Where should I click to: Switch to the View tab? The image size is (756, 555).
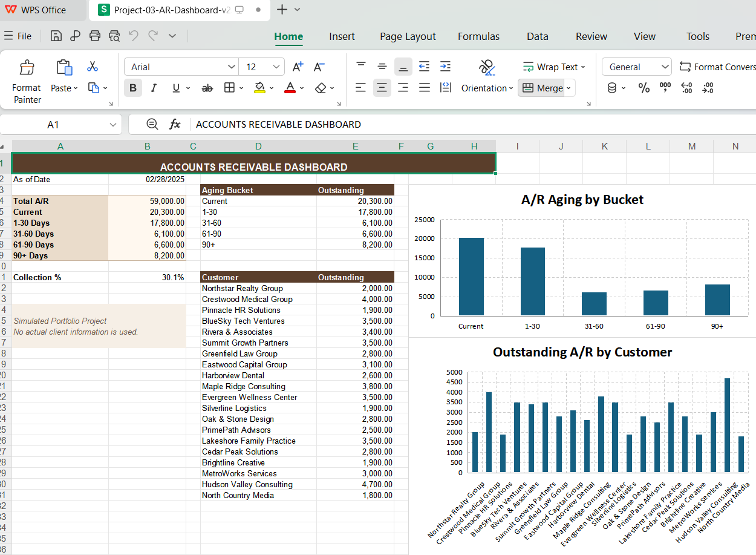[645, 36]
